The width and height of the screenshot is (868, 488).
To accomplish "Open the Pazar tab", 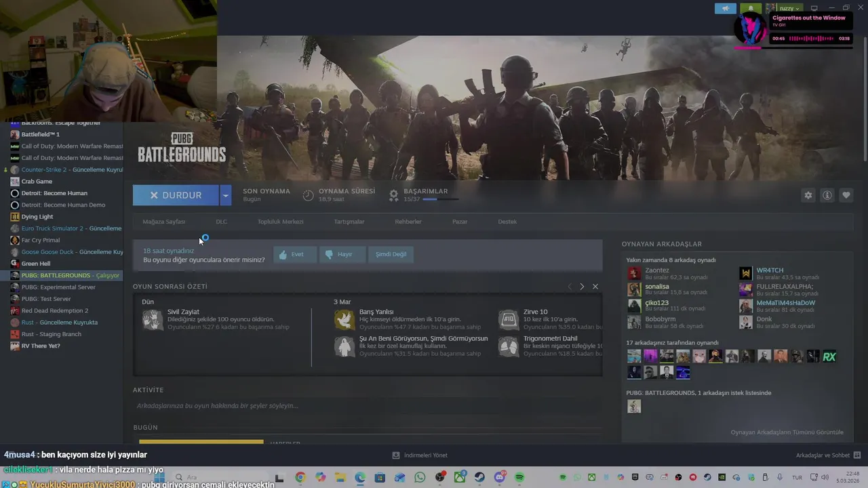I will coord(460,222).
